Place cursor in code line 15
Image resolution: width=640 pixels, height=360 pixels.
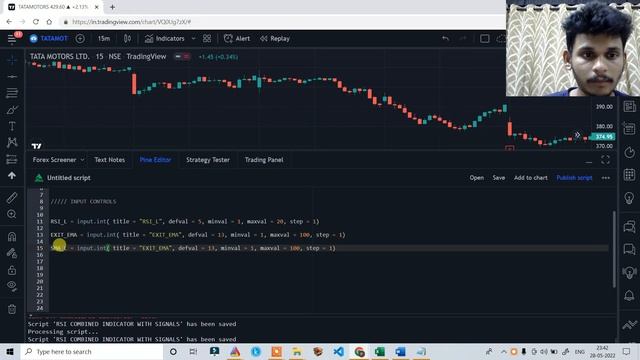coord(329,248)
